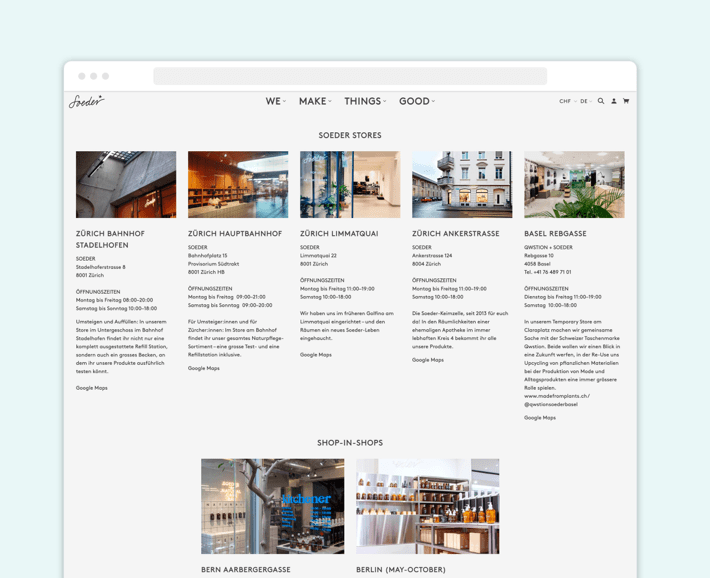Screen dimensions: 710x578
Task: Expand the GOOD menu
Action: click(417, 101)
